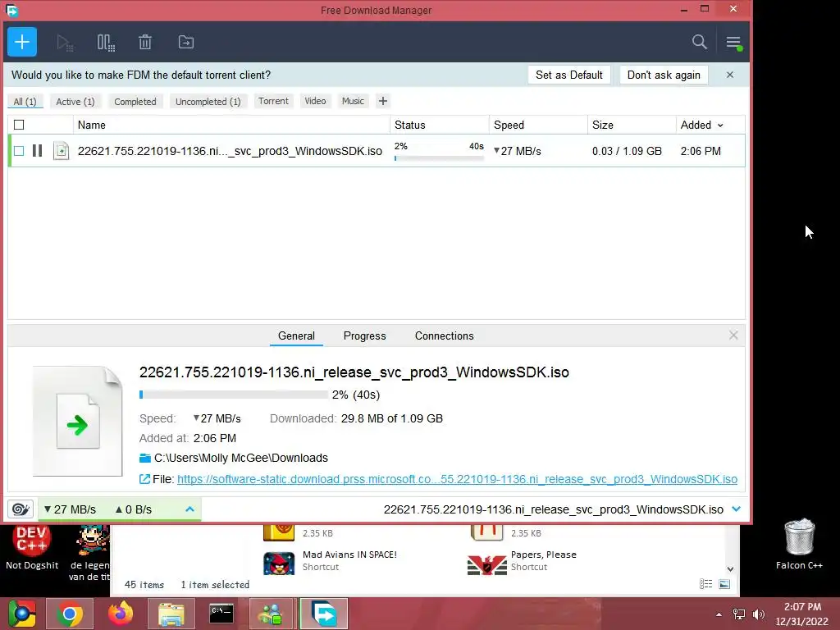Select the Music filter tab

tap(353, 101)
